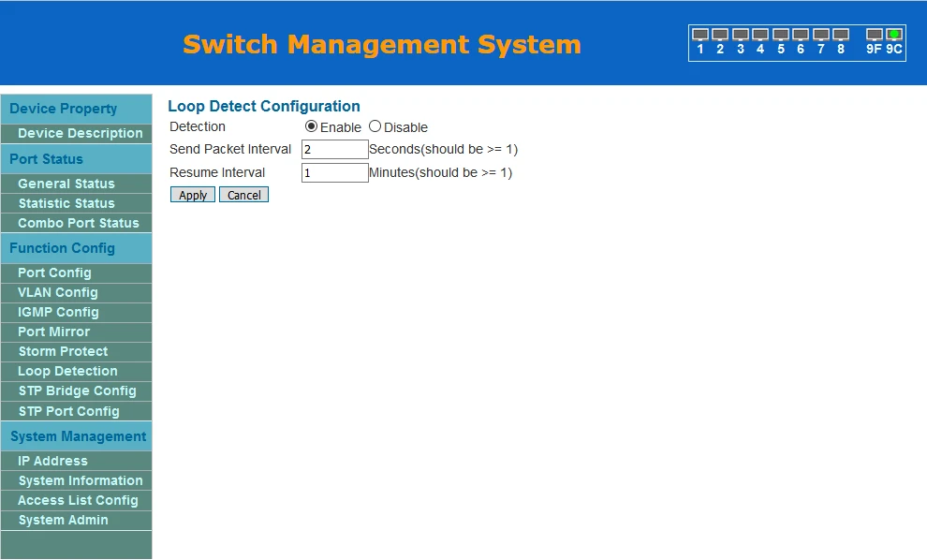Click the green 9C combo port icon
The width and height of the screenshot is (927, 560).
pos(894,35)
